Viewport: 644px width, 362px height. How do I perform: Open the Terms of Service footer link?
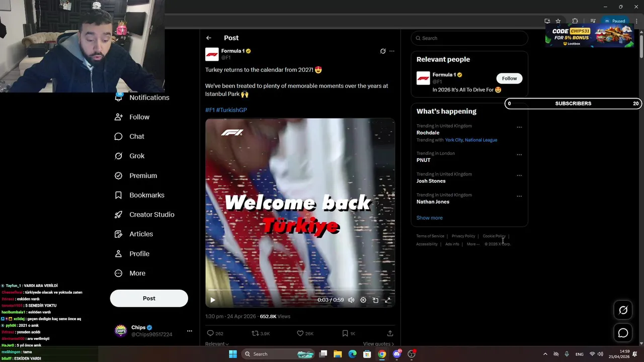(x=430, y=236)
